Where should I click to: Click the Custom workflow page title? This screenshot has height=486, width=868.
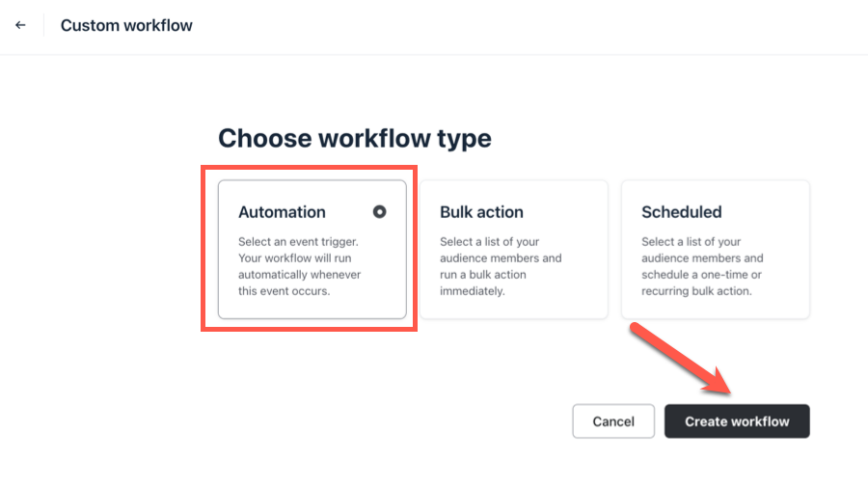point(126,25)
